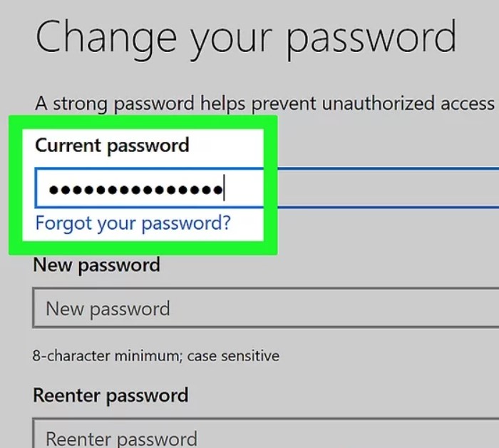Click the first masked password dot
Screen dimensions: 499x448
(53, 190)
